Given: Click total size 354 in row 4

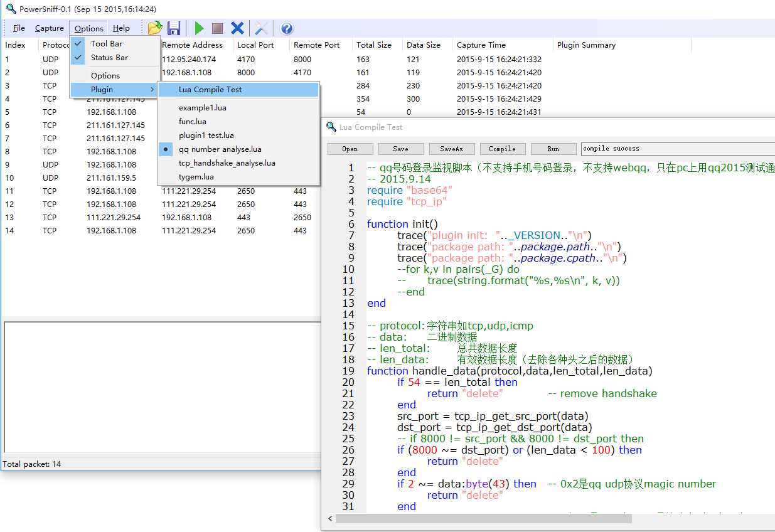Looking at the screenshot, I should (363, 99).
